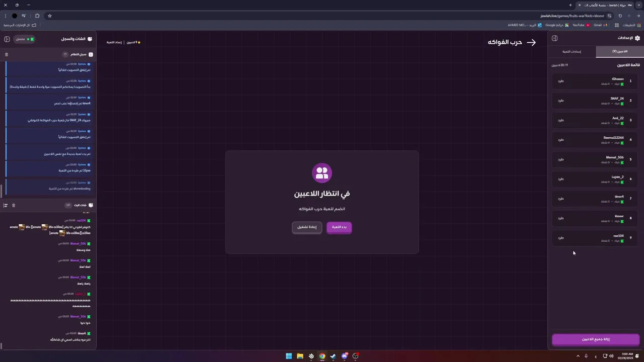Click the restart button in waiting dialog
The image size is (644, 362).
point(306,227)
